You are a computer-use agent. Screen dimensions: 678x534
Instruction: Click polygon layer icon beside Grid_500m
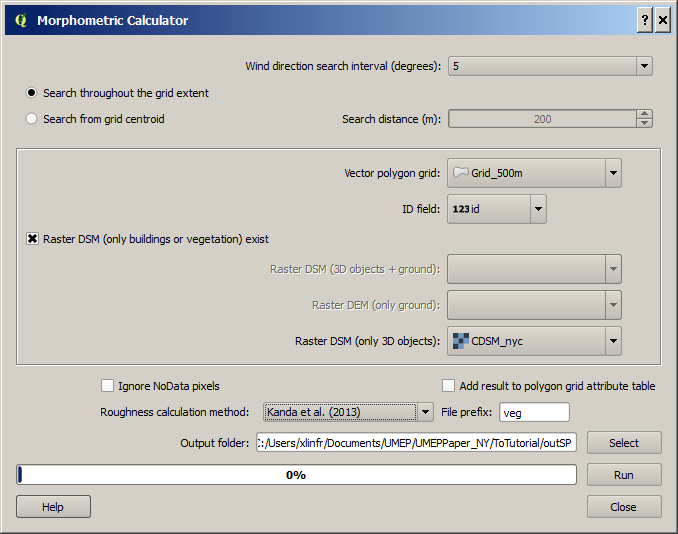[x=461, y=173]
